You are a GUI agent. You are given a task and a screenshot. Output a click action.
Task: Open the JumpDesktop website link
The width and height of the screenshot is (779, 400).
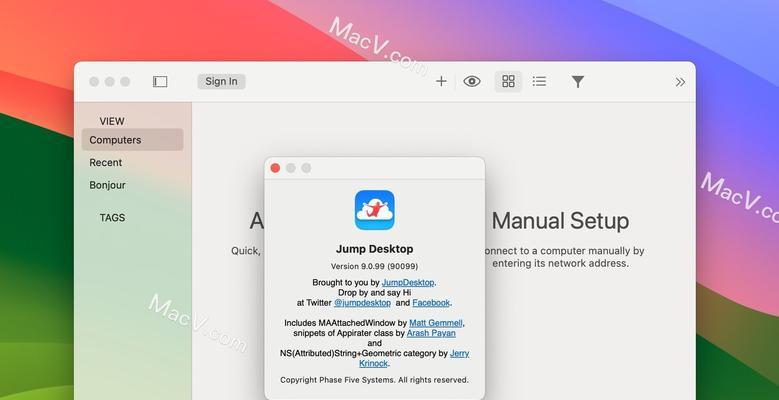[408, 282]
